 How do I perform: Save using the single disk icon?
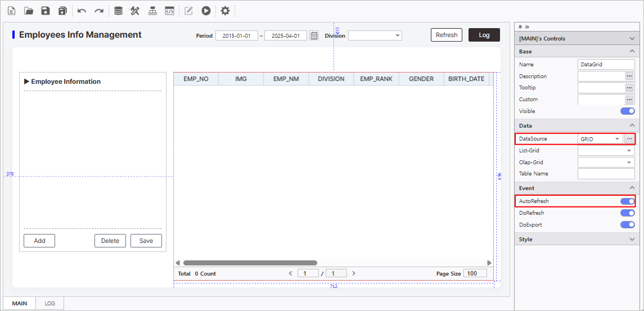[46, 11]
